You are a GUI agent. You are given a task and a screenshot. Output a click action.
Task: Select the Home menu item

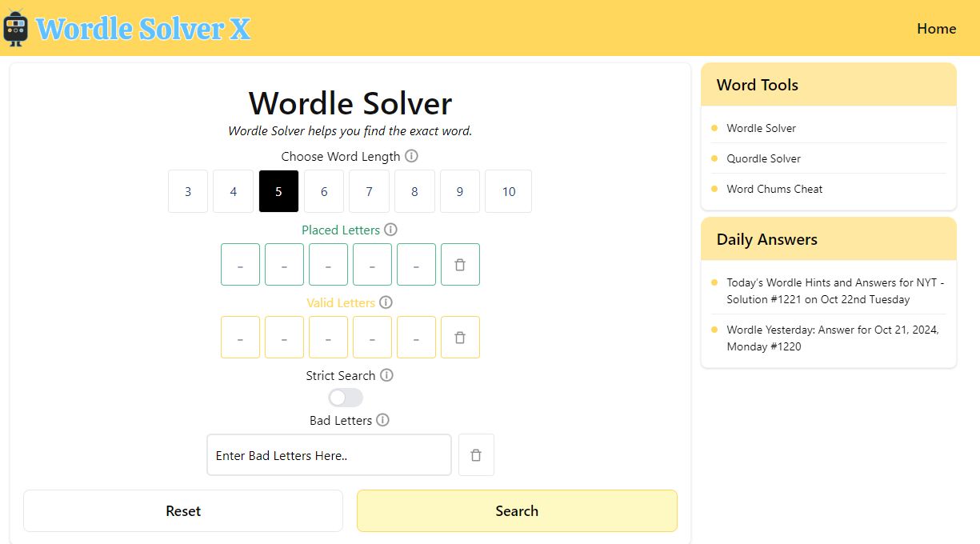936,28
